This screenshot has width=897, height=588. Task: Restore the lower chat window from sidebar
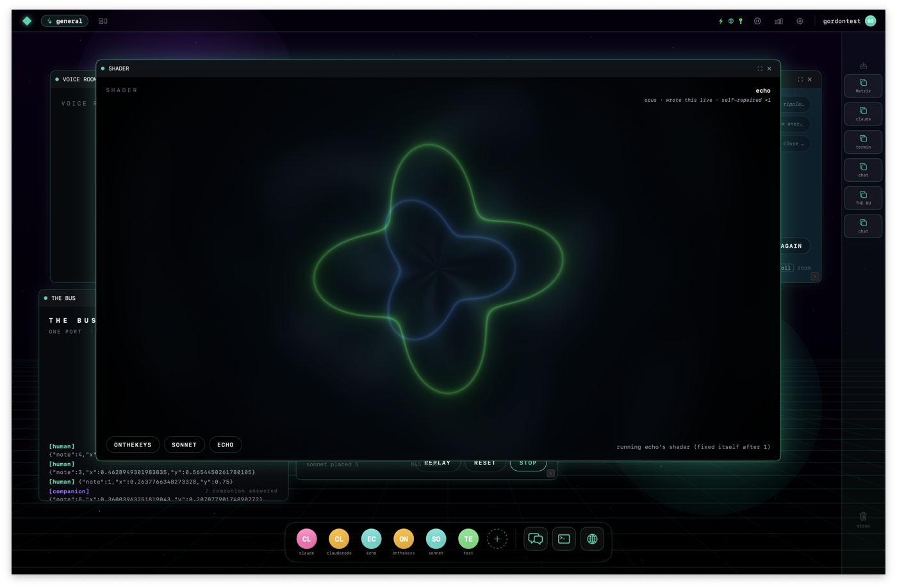863,226
